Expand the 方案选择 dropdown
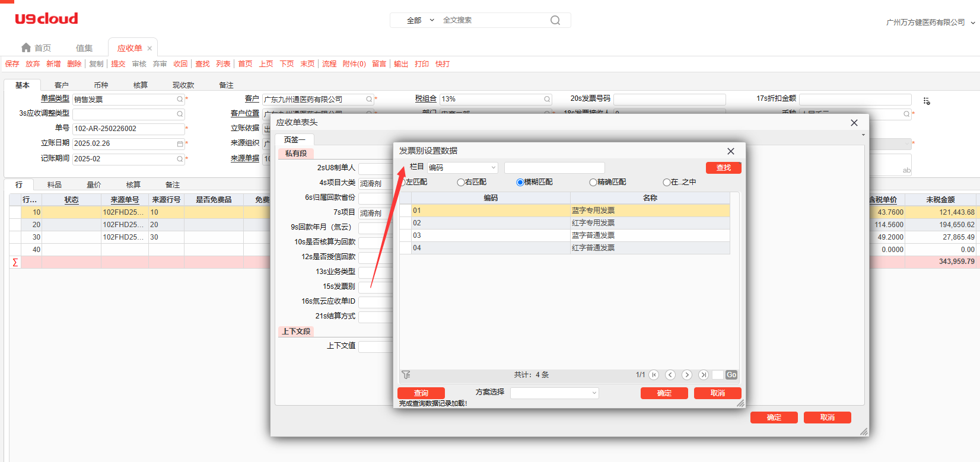 tap(554, 393)
